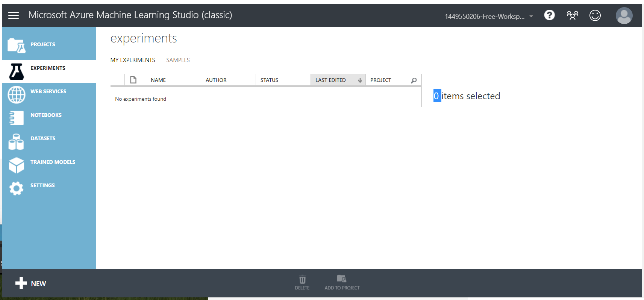644x300 pixels.
Task: Click the Trained Models cube icon
Action: coord(17,165)
